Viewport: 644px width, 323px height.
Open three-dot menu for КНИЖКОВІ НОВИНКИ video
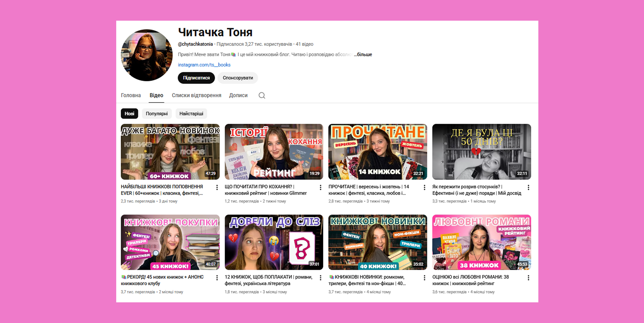pos(424,278)
